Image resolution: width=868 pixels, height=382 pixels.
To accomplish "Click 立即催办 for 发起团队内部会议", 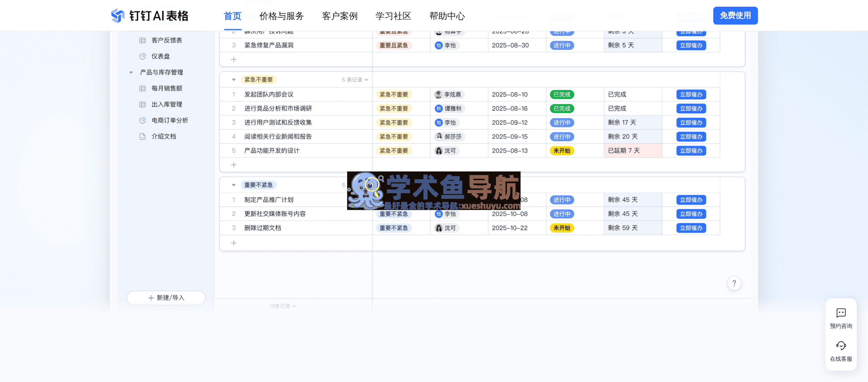I will 691,95.
